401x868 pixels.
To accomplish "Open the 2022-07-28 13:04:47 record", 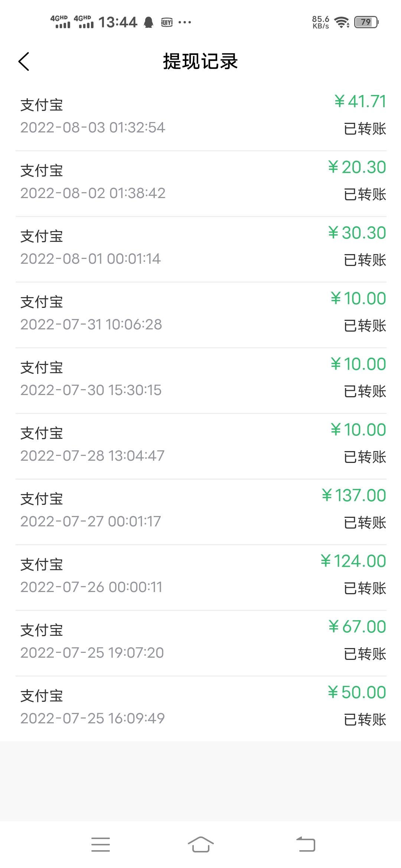I will (200, 446).
